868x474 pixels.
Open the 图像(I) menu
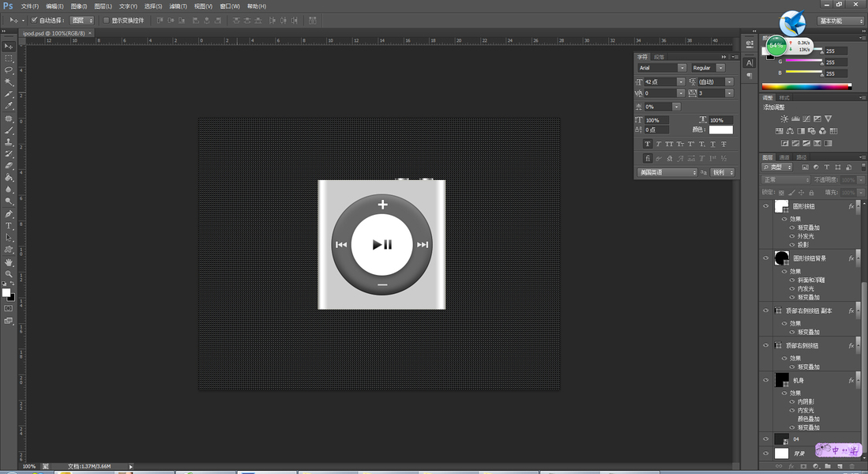[79, 6]
